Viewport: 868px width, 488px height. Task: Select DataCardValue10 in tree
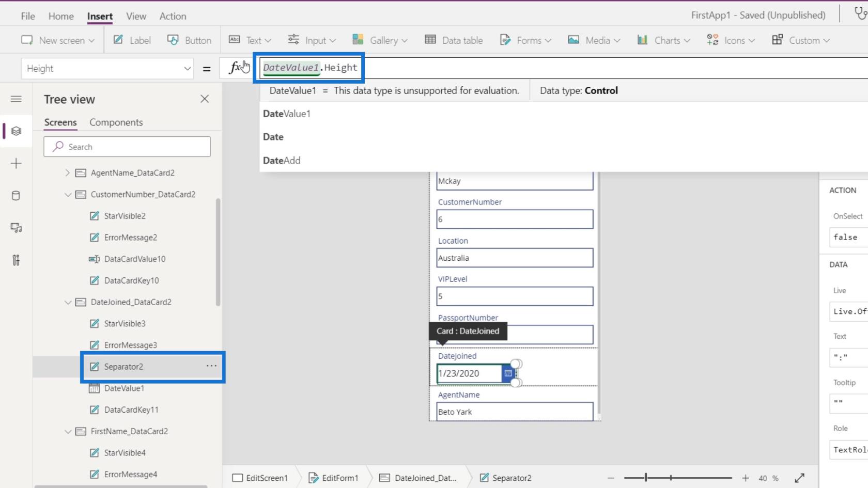pos(134,259)
